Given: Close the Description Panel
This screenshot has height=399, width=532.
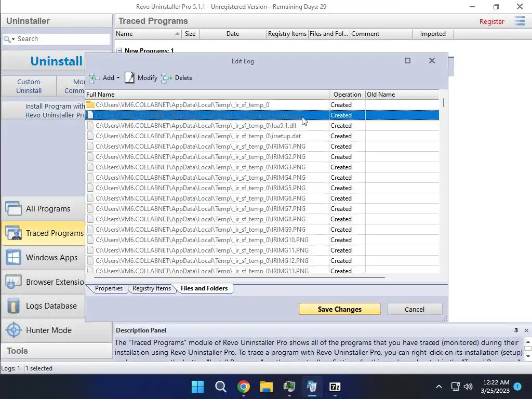Looking at the screenshot, I should 527,330.
